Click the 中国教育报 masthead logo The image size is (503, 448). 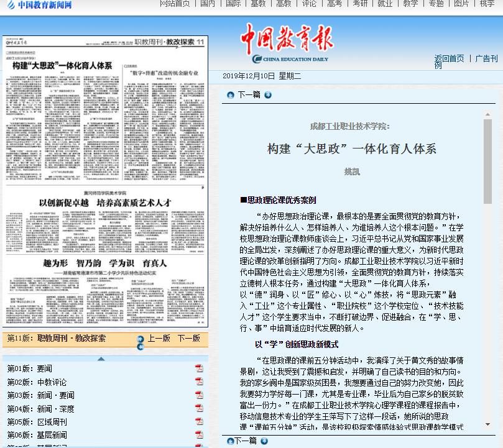(x=288, y=43)
